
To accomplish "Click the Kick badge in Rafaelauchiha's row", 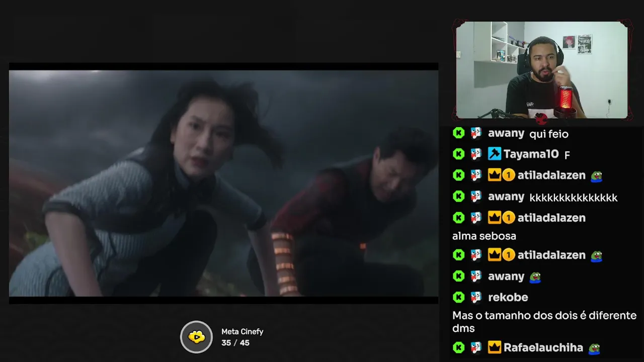I will click(x=458, y=347).
